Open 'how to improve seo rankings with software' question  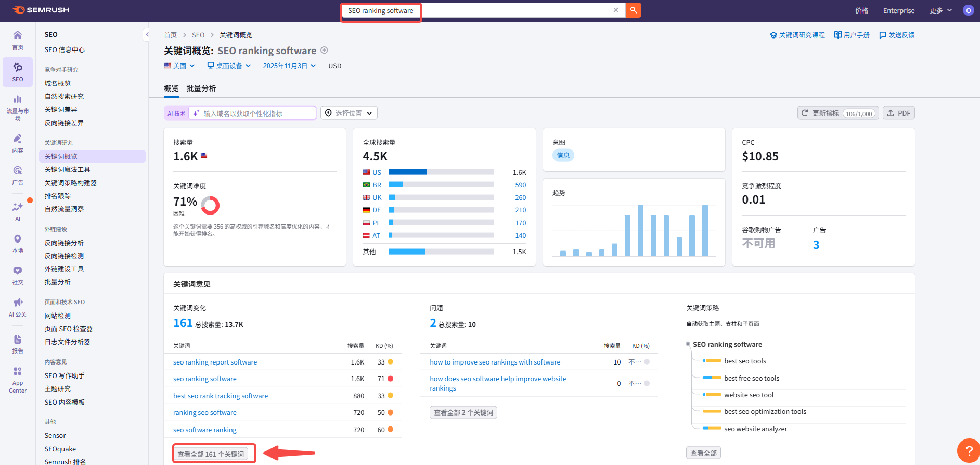click(x=495, y=362)
